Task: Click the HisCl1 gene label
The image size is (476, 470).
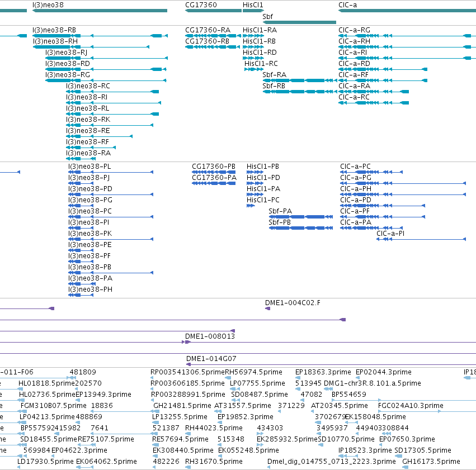Action: [x=253, y=5]
